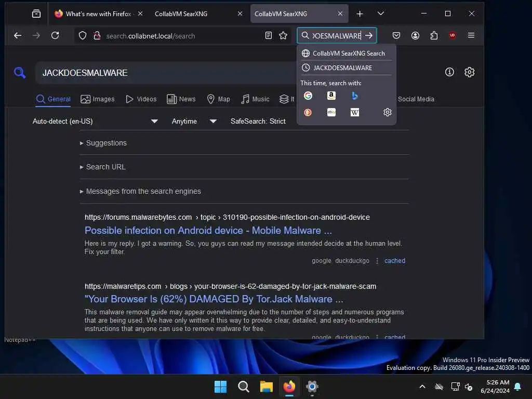Open search settings gear in dropdown
Viewport: 532px width, 399px height.
click(387, 112)
